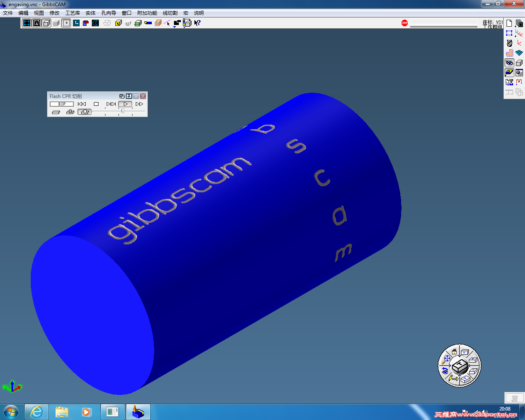The width and height of the screenshot is (525, 420).
Task: Click the blue grid toolbar icon
Action: coord(76,23)
